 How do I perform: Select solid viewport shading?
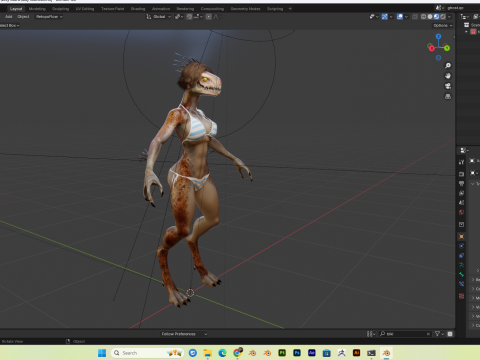(430, 17)
